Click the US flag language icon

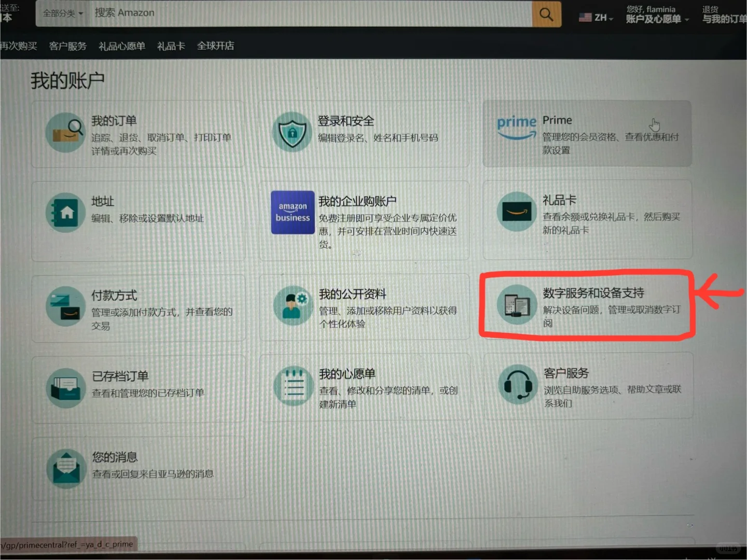[x=585, y=17]
